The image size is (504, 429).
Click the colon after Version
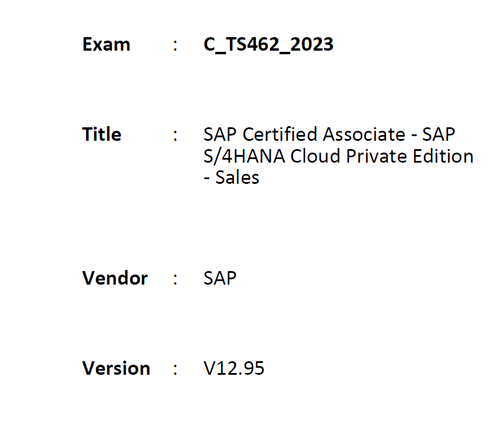click(175, 369)
